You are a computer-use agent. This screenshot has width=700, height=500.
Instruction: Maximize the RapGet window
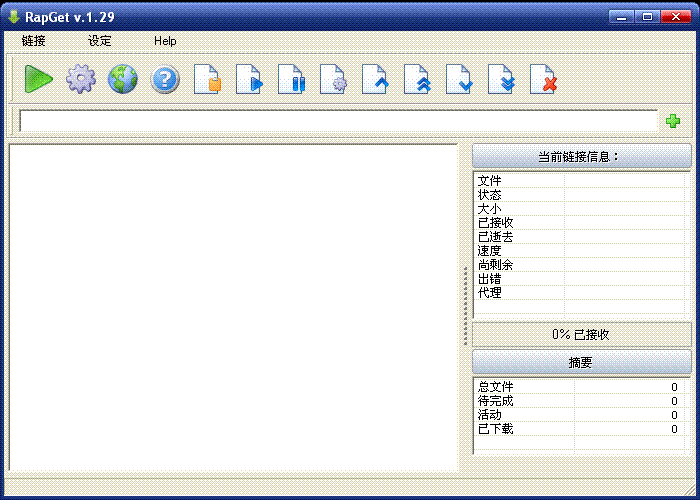pos(647,17)
